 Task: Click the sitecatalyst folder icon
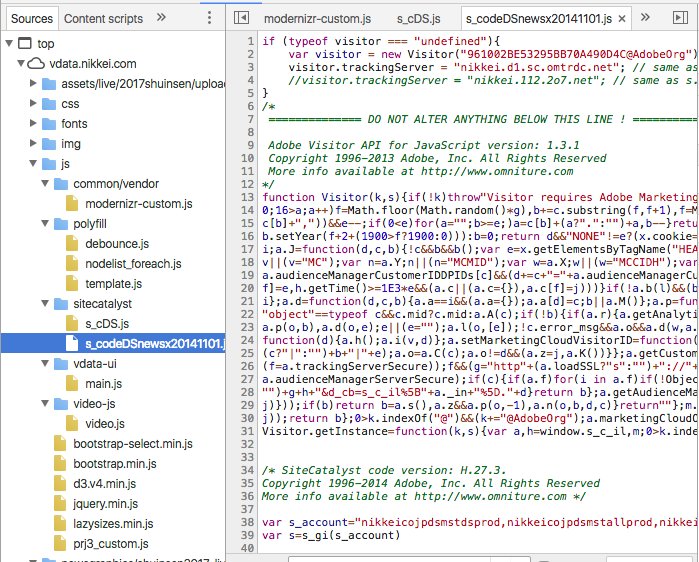pyautogui.click(x=61, y=304)
